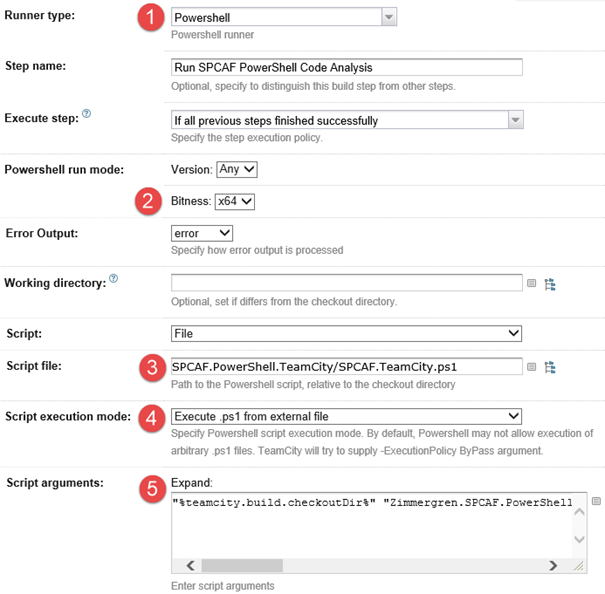Open directory tree browser for Working directory
This screenshot has height=594, width=605.
(x=550, y=284)
